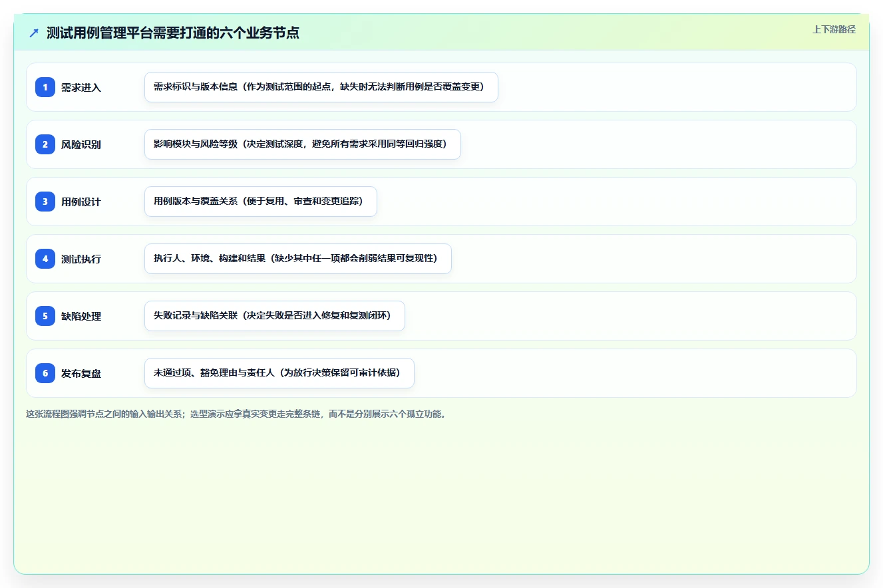Select step badge number 6
Viewport: 883px width, 588px height.
pyautogui.click(x=45, y=373)
